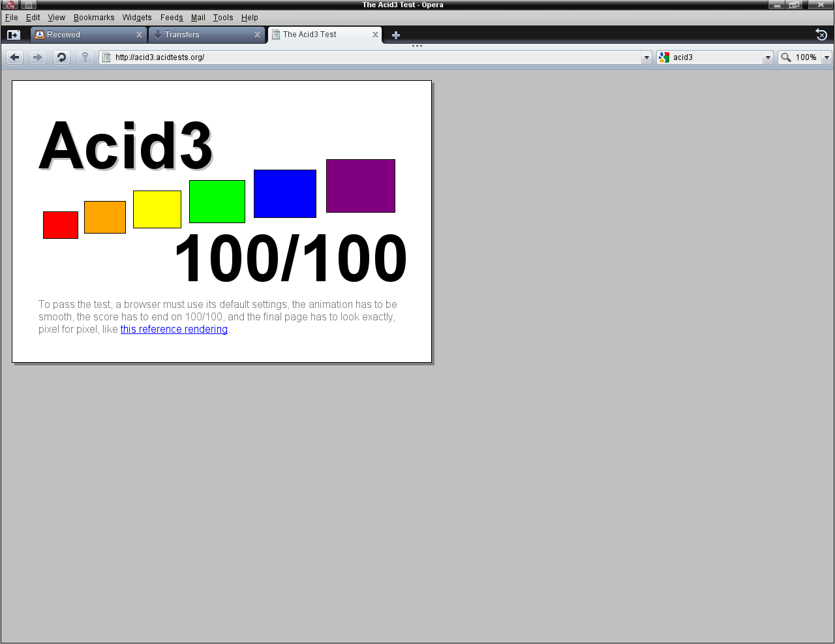The height and width of the screenshot is (644, 835).
Task: Click the orange box
Action: 105,217
